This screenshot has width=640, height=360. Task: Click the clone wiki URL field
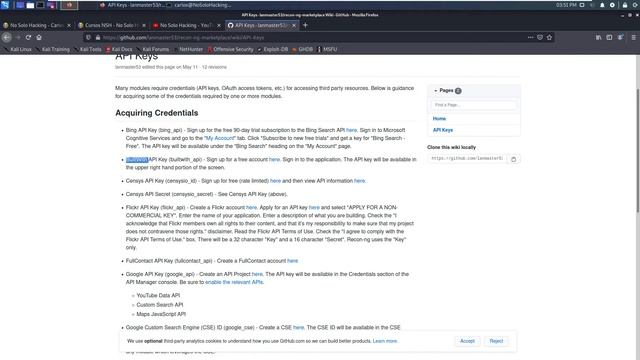467,158
